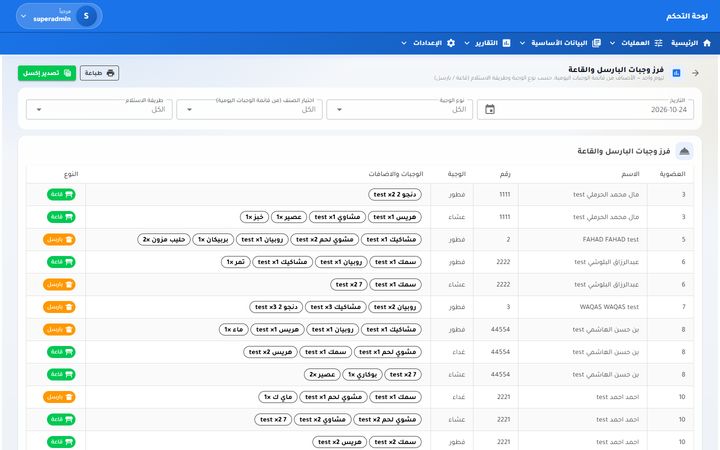The width and height of the screenshot is (720, 450).
Task: Click the بوكاري x1 chip
Action: coord(362,374)
